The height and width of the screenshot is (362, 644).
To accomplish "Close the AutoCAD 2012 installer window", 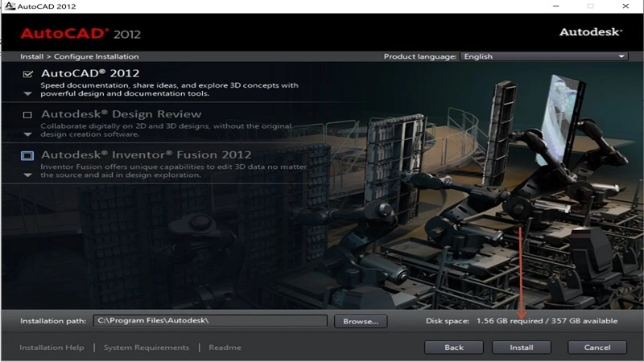I will pos(626,6).
